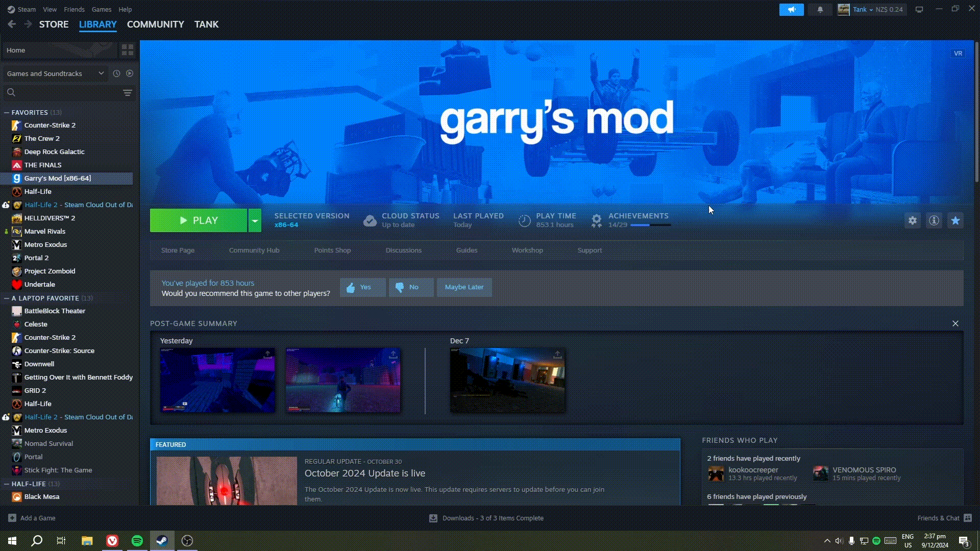The image size is (980, 551).
Task: Open Spotify from the Windows taskbar
Action: pyautogui.click(x=137, y=541)
